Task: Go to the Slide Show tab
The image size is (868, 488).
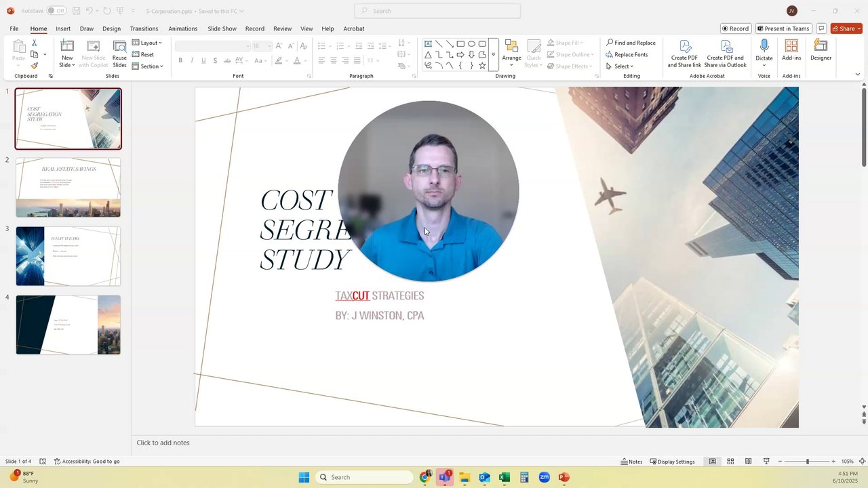Action: coord(222,28)
